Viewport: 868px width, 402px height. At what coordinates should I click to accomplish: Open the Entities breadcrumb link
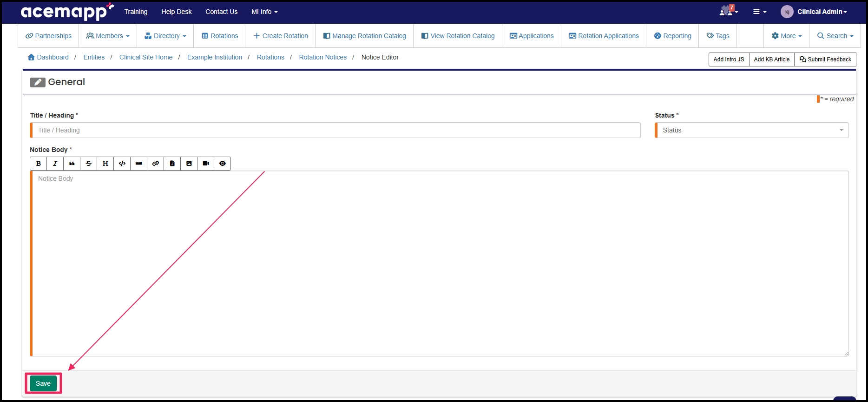tap(94, 57)
